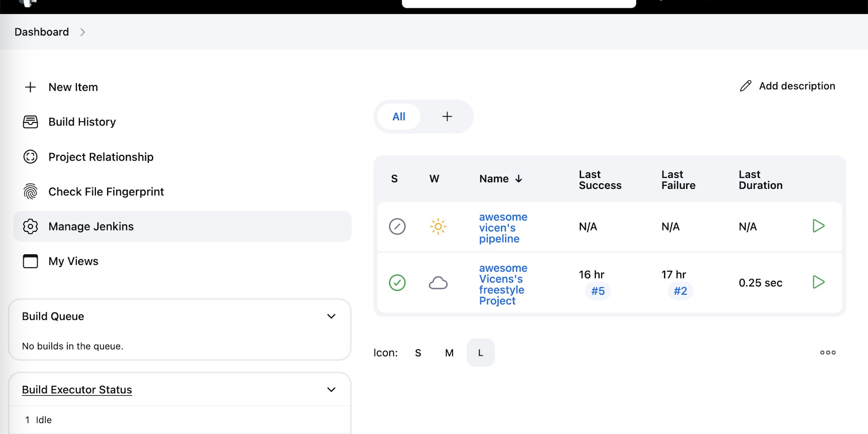Click the New Item plus icon
The width and height of the screenshot is (868, 434).
tap(30, 87)
